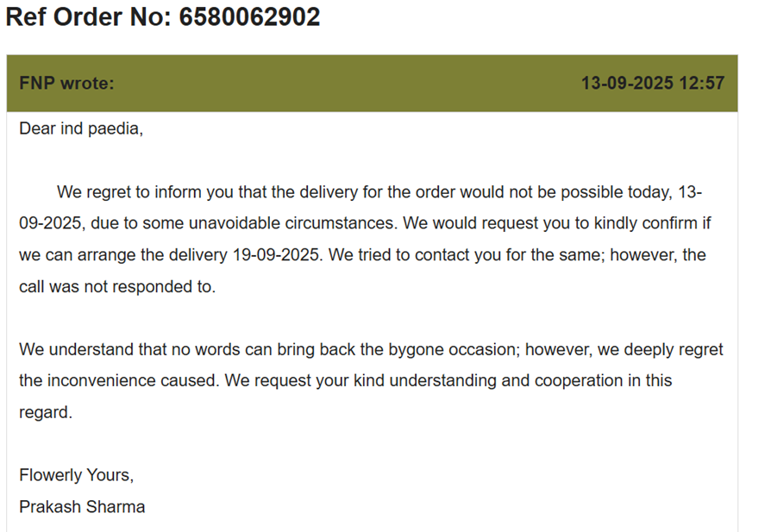771x532 pixels.
Task: Click the empty middle of the olive header bar
Action: 345,84
